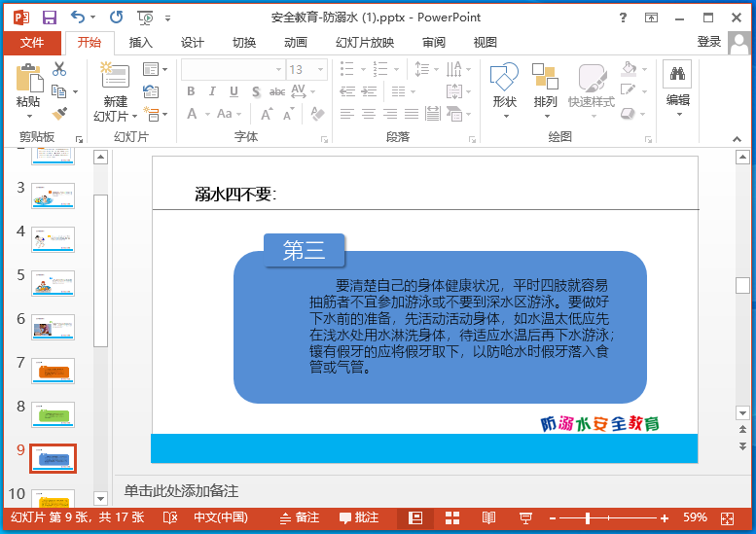
Task: Toggle Normal view button in status bar
Action: [x=415, y=518]
